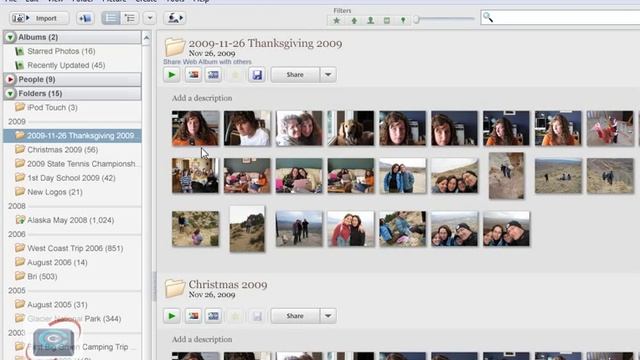Toggle the movies-only filter icon
640x360 pixels.
tap(387, 20)
